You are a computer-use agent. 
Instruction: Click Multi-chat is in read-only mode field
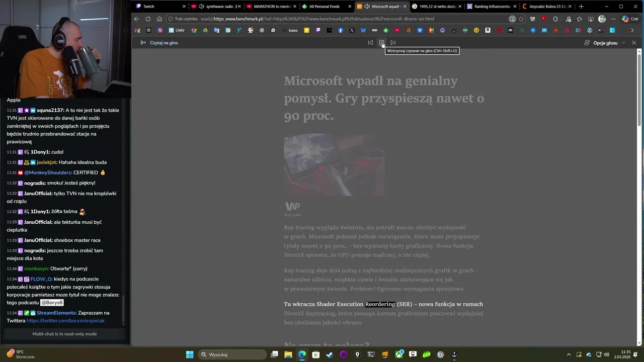[64, 334]
